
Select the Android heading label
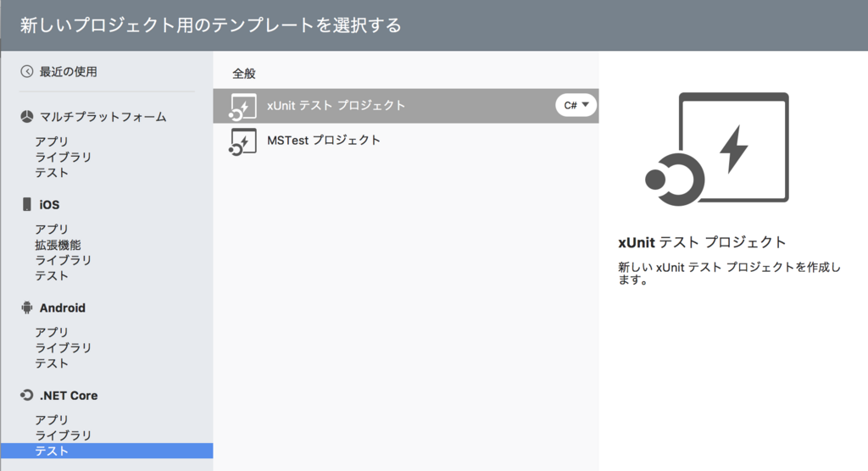pos(63,308)
